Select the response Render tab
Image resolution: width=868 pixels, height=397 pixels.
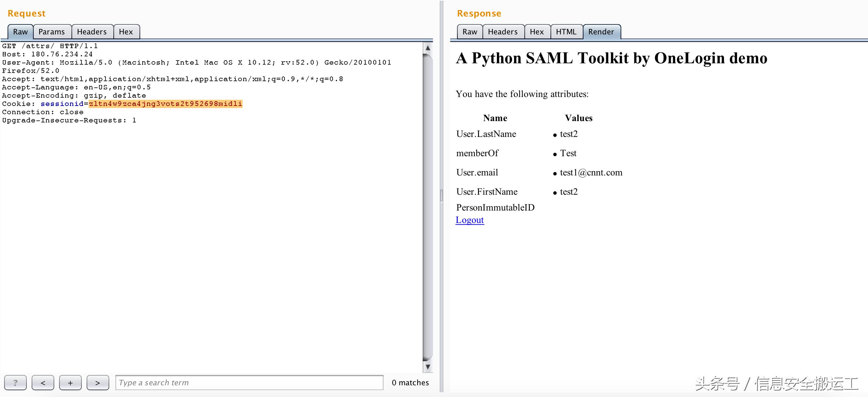(x=601, y=32)
